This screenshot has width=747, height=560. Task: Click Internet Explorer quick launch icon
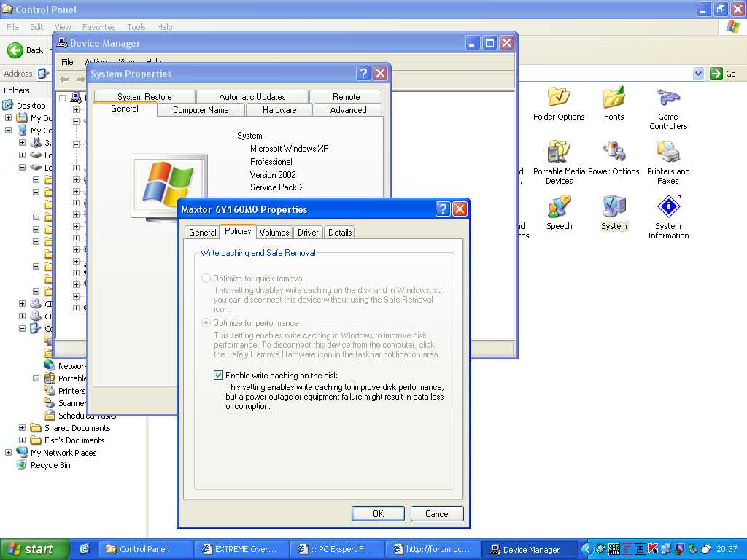(x=85, y=548)
